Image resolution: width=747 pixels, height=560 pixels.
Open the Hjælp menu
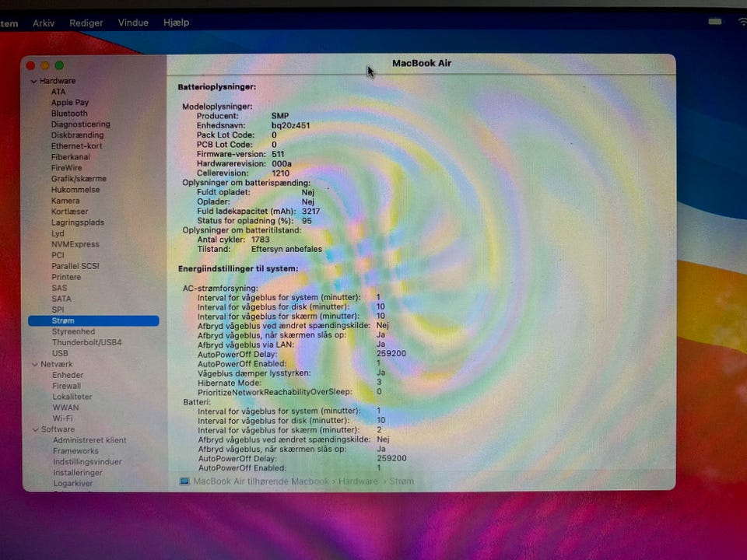pos(176,23)
